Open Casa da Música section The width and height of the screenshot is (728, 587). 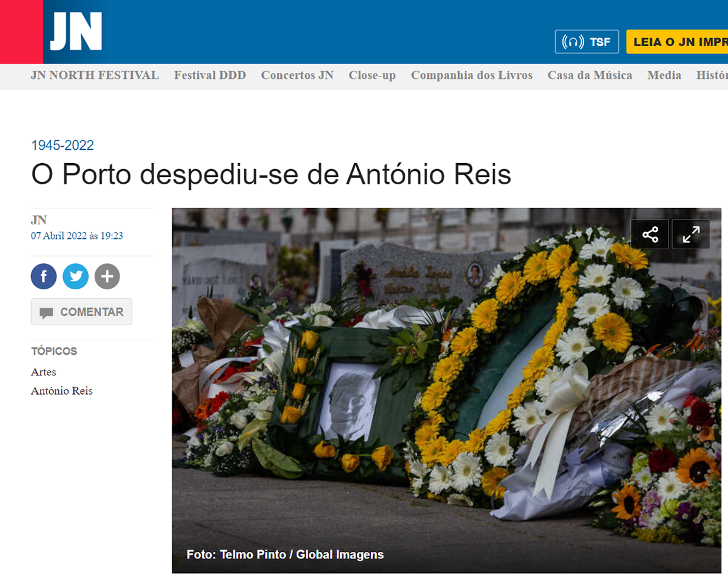(590, 75)
